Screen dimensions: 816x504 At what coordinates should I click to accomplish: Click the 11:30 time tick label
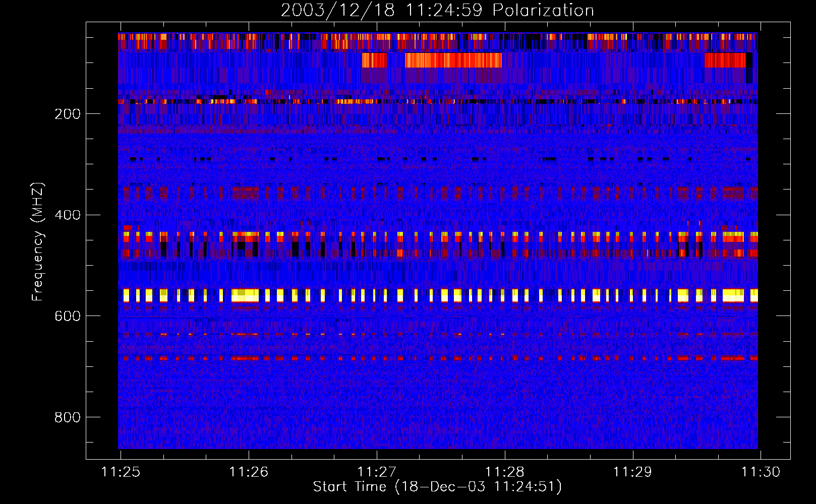tap(761, 472)
